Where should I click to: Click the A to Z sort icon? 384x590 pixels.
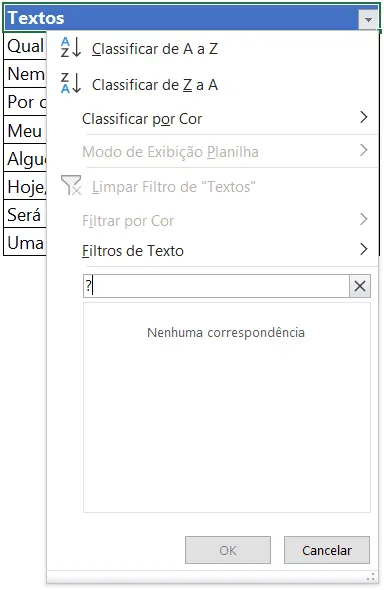click(x=71, y=47)
